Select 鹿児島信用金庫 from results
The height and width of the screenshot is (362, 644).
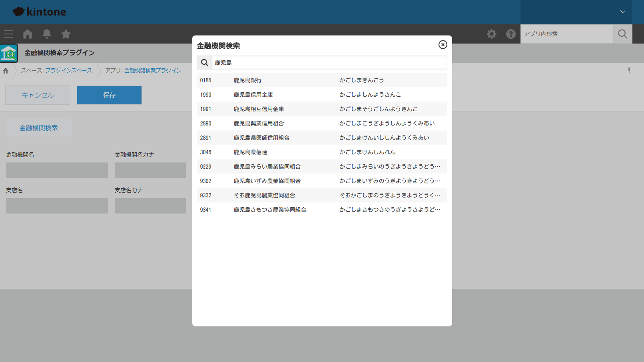coord(322,95)
